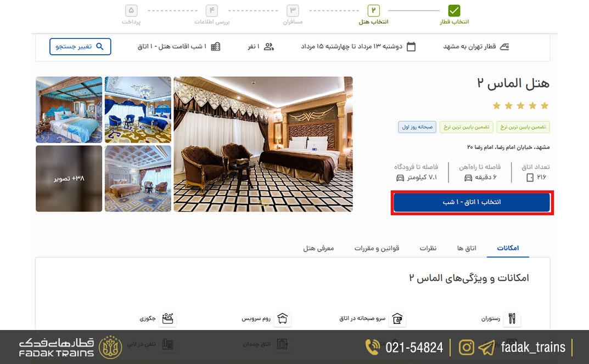The height and width of the screenshot is (364, 589).
Task: Select the jacuzzi amenity icon
Action: click(x=167, y=318)
